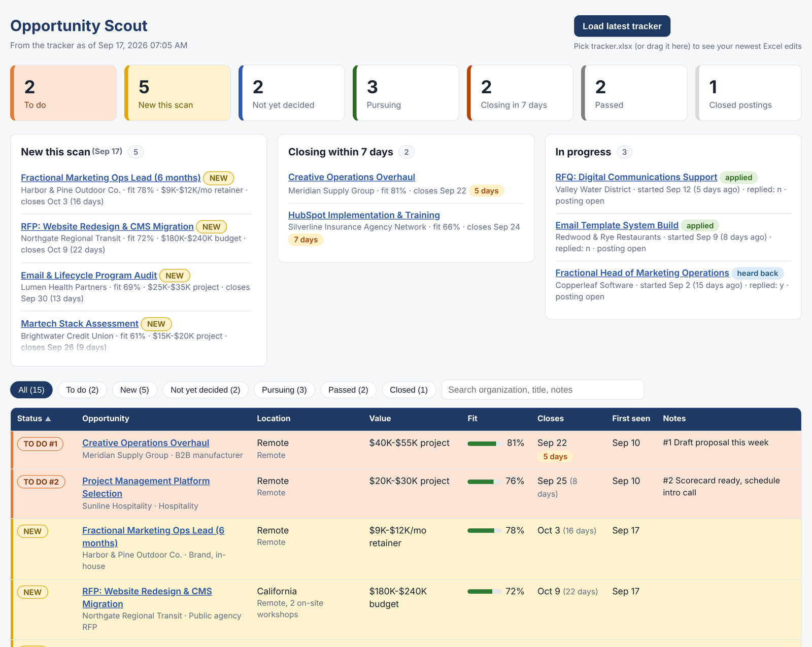The height and width of the screenshot is (647, 812).
Task: Open Email Template System Build link
Action: (x=617, y=225)
